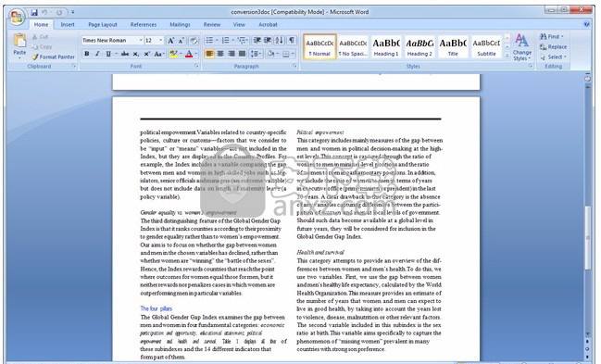Open Times New Roman font name dropdown
The width and height of the screenshot is (601, 364).
click(x=141, y=40)
